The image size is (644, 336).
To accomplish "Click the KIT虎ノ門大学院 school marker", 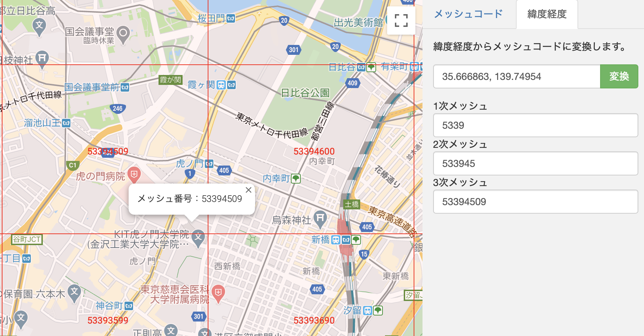I will click(198, 239).
